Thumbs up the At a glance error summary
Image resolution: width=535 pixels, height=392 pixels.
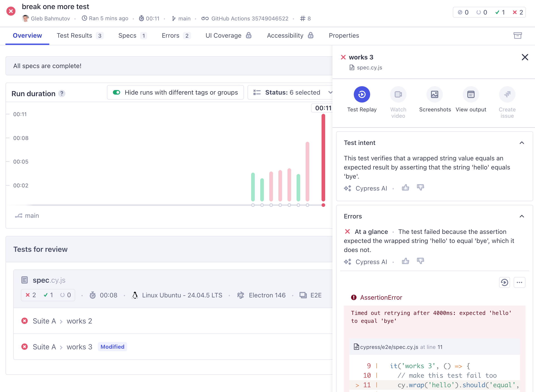pos(405,261)
